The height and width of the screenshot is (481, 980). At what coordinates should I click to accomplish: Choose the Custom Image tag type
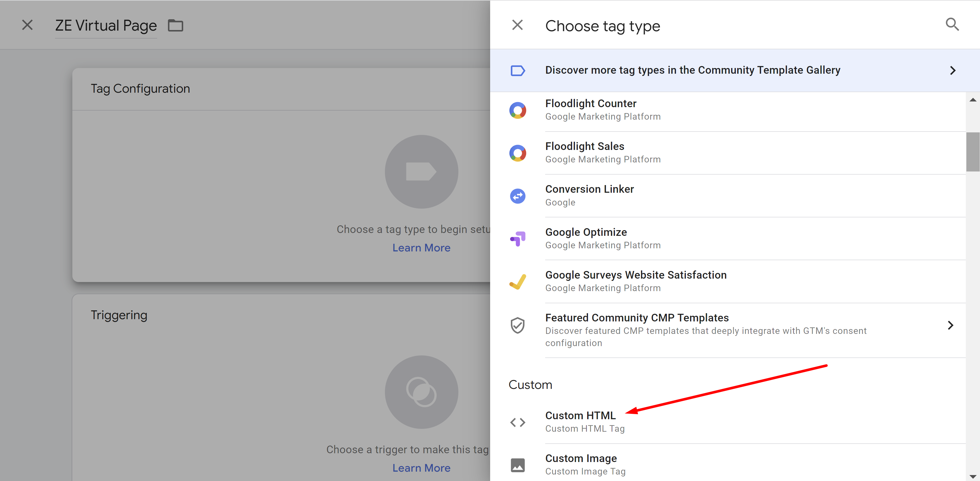coord(728,463)
